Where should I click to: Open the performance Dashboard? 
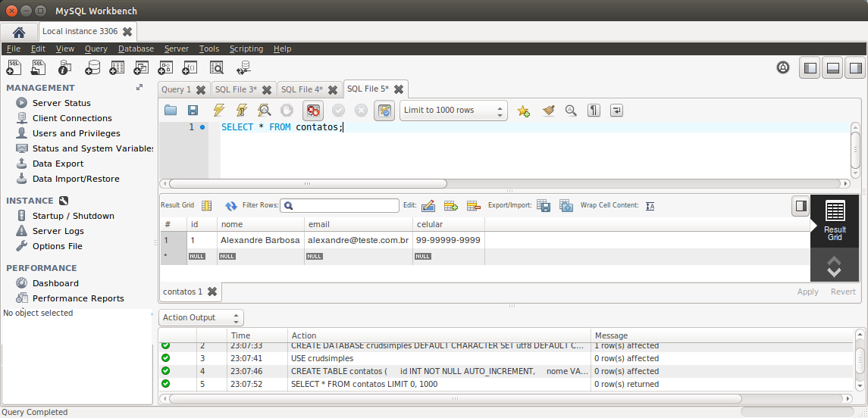point(55,283)
